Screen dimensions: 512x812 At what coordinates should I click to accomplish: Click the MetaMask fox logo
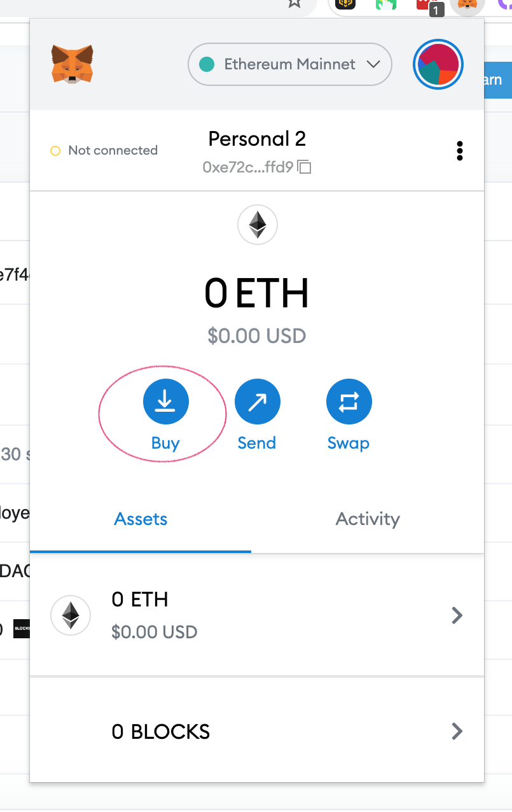(73, 64)
